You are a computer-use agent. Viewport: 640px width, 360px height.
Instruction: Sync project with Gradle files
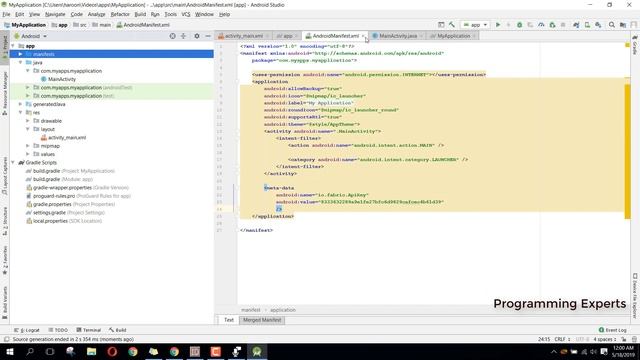click(x=576, y=25)
